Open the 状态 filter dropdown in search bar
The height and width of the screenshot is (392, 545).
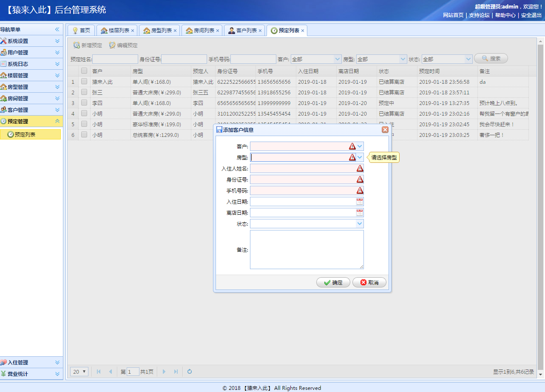(x=469, y=59)
